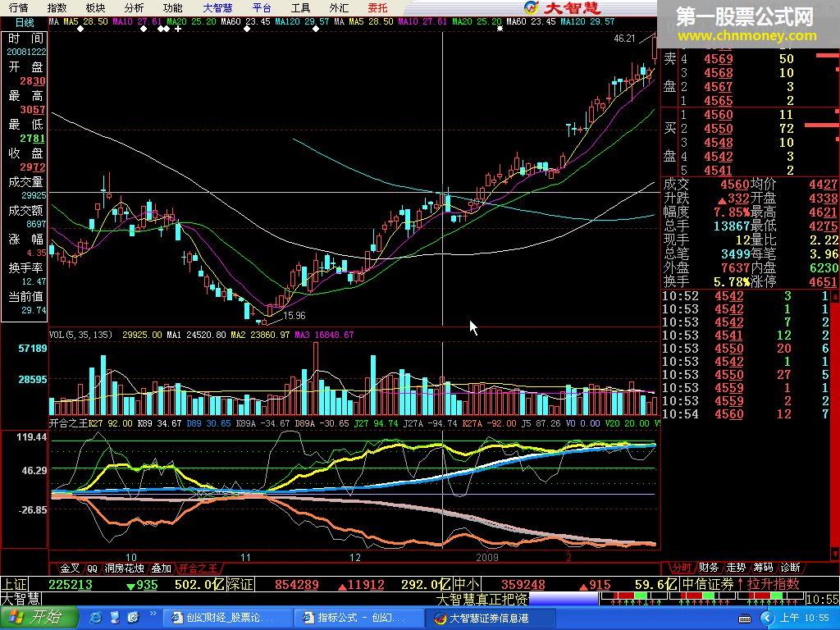Click the third quick launch icon
The width and height of the screenshot is (840, 630).
click(x=134, y=619)
